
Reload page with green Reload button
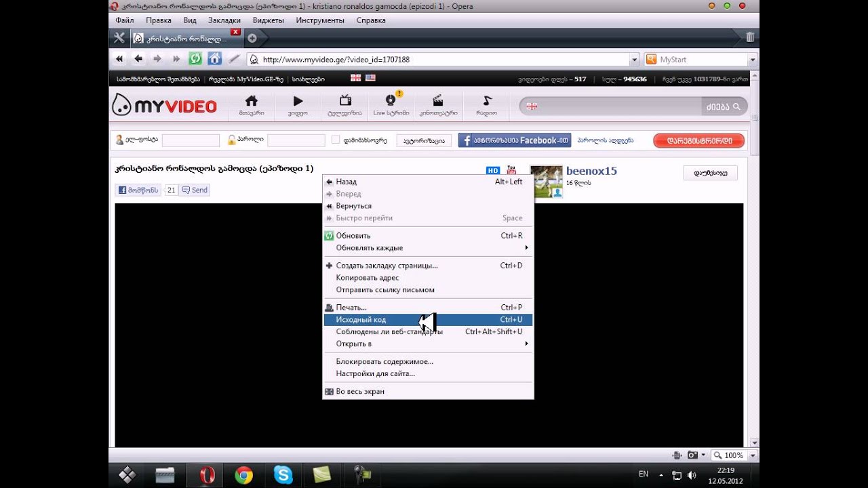[195, 59]
